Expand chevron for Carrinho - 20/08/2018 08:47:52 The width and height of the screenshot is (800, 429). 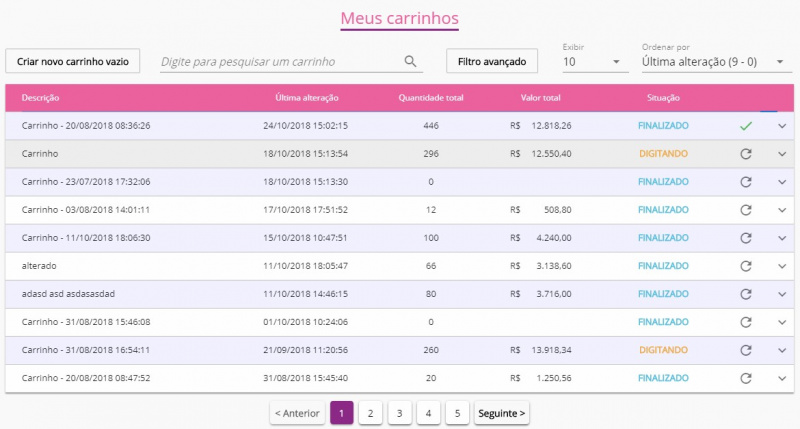[782, 378]
